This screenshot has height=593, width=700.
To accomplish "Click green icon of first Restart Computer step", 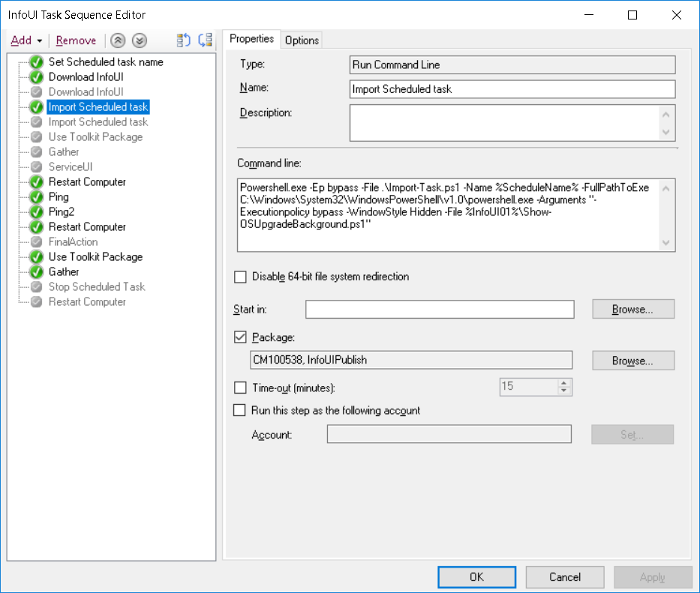I will click(37, 182).
